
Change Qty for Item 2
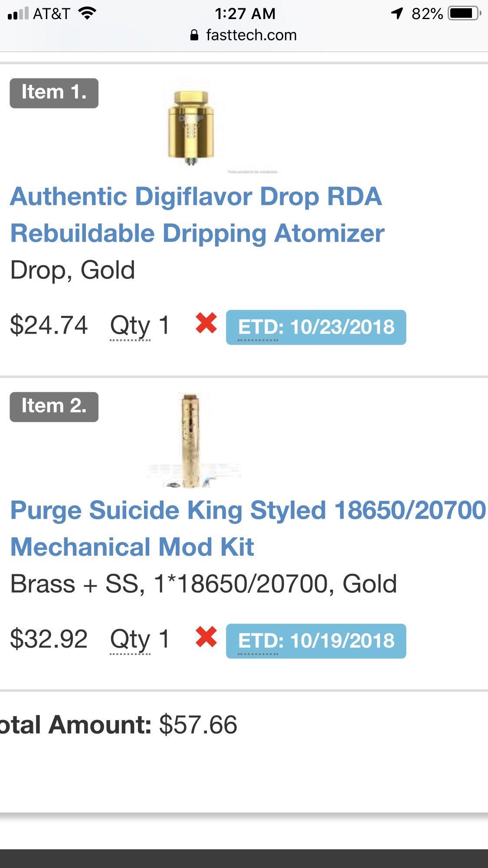(140, 639)
